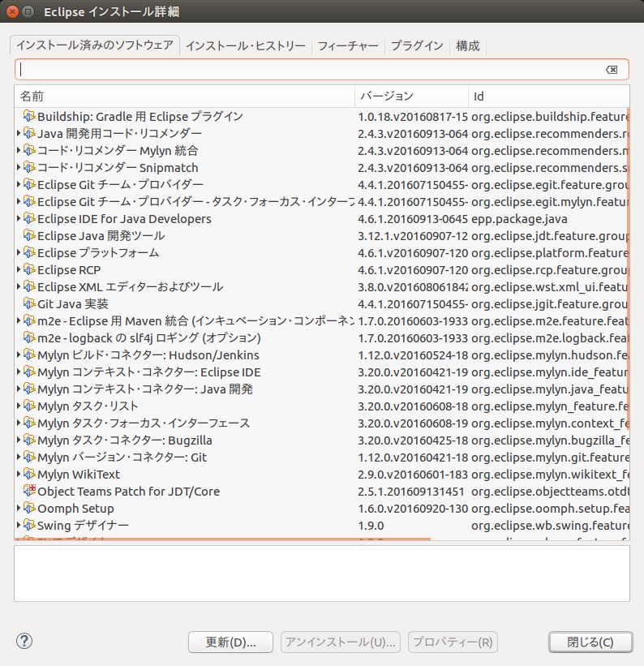
Task: Click the horizontal scrollbar of the software list
Action: tap(223, 539)
